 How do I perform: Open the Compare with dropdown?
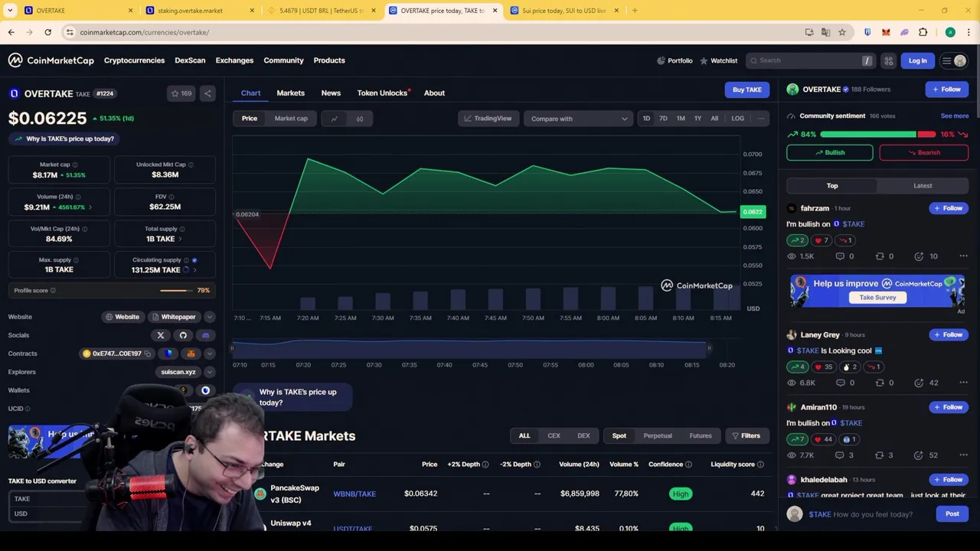click(x=579, y=119)
